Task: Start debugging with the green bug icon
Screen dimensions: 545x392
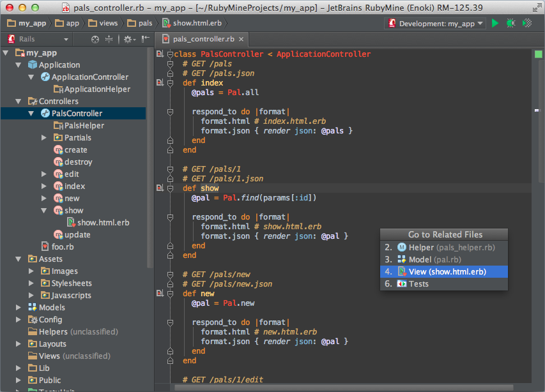Action: click(510, 23)
